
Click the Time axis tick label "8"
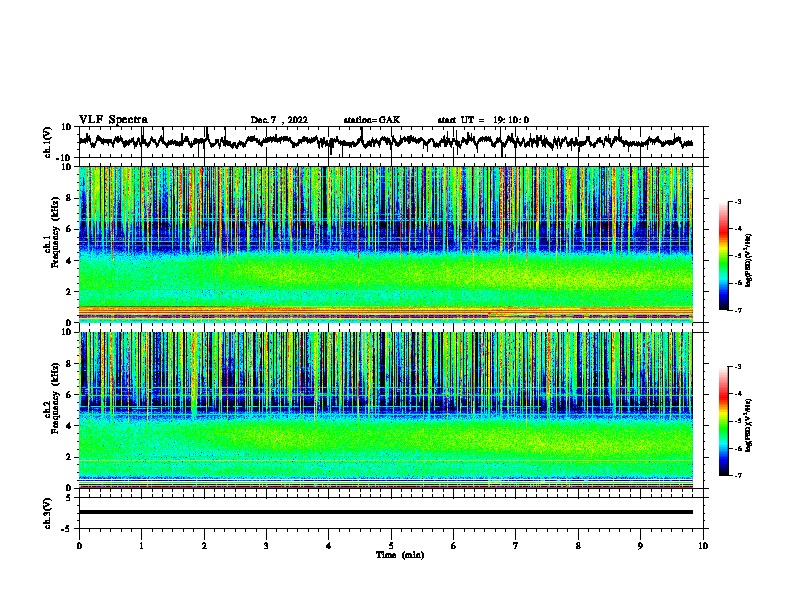(578, 546)
